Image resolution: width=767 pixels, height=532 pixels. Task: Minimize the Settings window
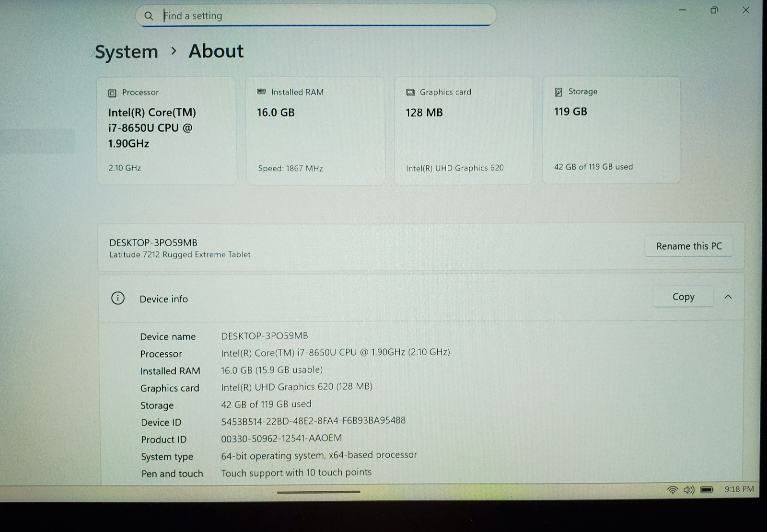tap(682, 10)
